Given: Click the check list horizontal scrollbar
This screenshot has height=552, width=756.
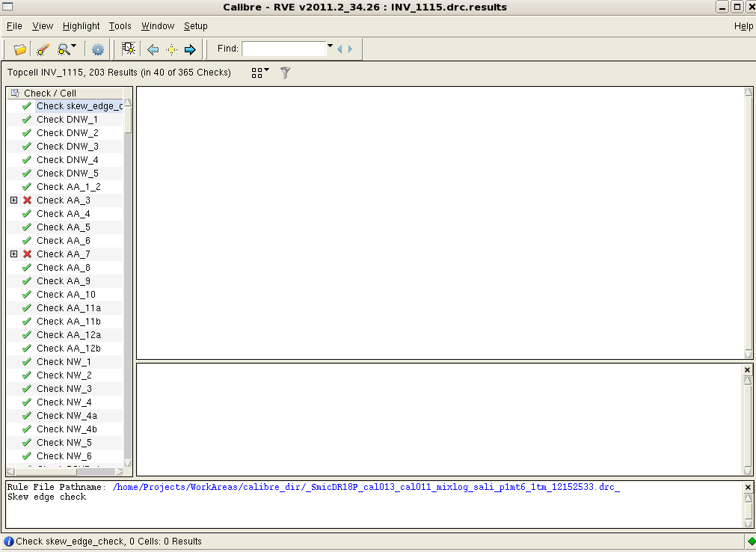Looking at the screenshot, I should point(65,472).
